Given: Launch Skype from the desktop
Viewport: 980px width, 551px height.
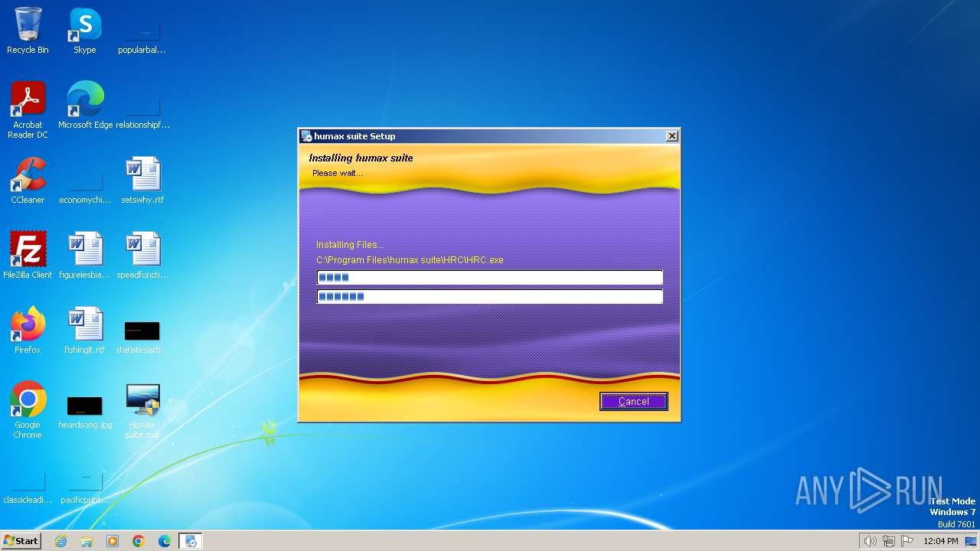Looking at the screenshot, I should coord(85,31).
